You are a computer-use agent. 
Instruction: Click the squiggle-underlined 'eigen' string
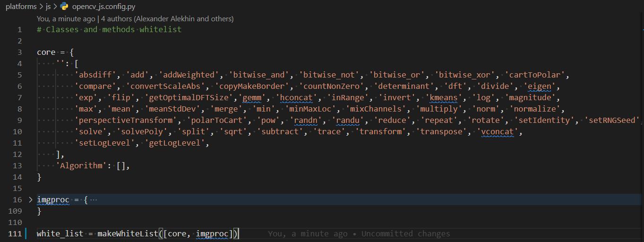pyautogui.click(x=540, y=86)
